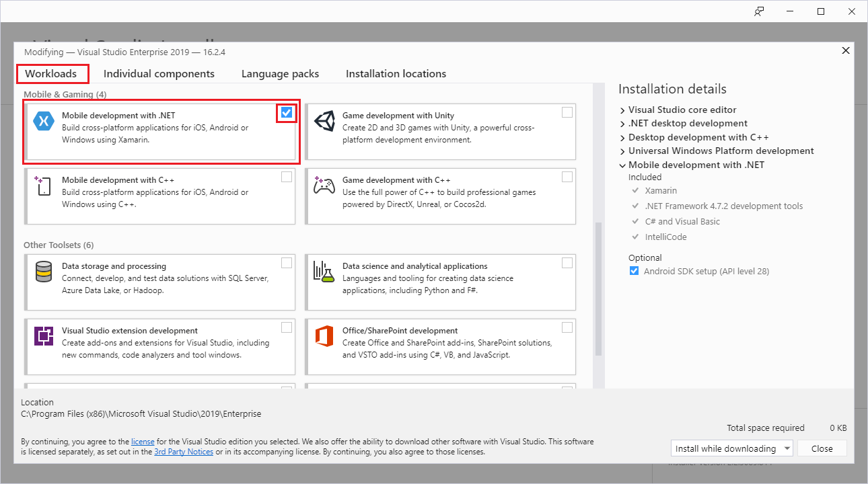
Task: Uncheck Android SDK setup (API level 28)
Action: pos(634,272)
